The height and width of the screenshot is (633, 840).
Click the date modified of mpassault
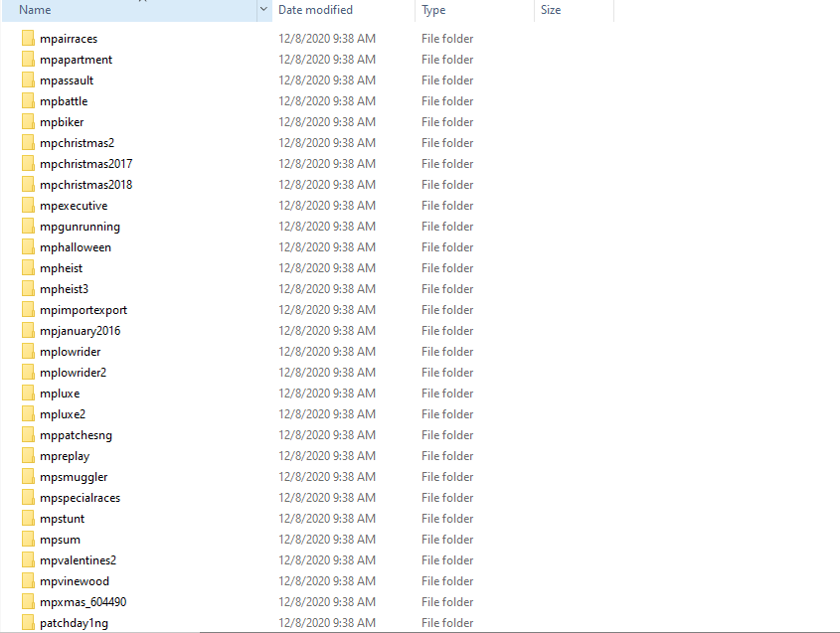327,80
